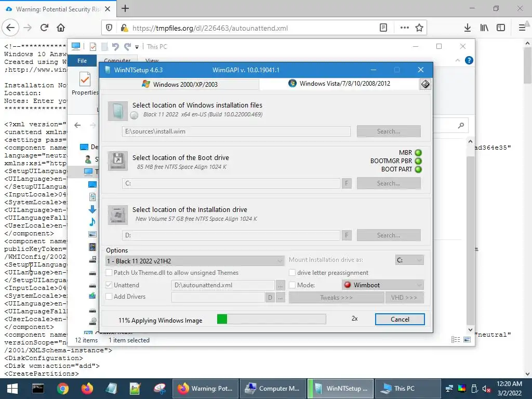The width and height of the screenshot is (532, 399).
Task: Click the Firefox back arrow button
Action: tap(10, 28)
